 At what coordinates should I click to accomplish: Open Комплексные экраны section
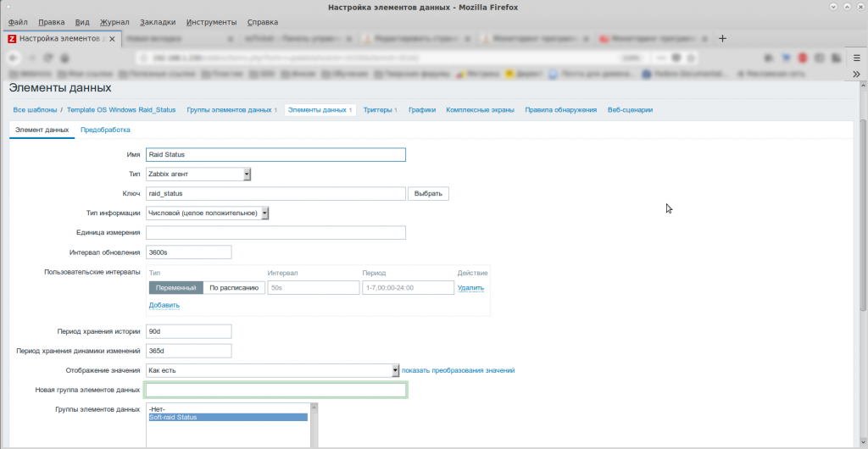point(480,110)
